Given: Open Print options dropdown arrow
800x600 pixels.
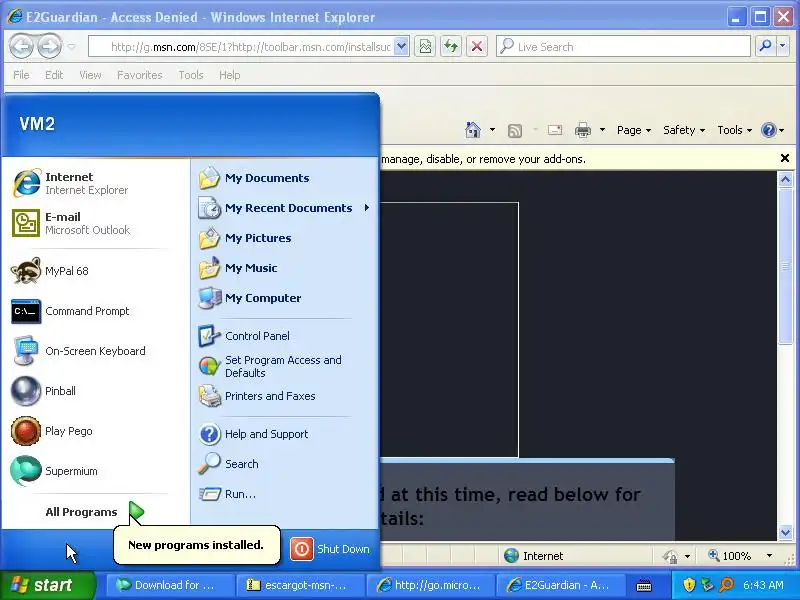Looking at the screenshot, I should click(x=602, y=130).
